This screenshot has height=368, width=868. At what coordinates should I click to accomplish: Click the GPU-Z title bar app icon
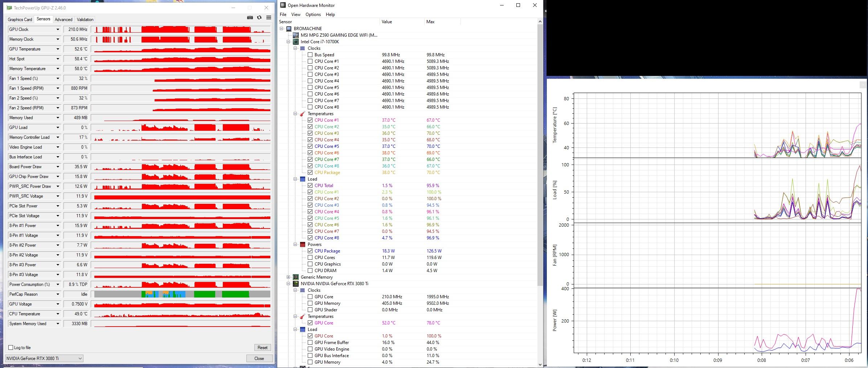coord(9,8)
